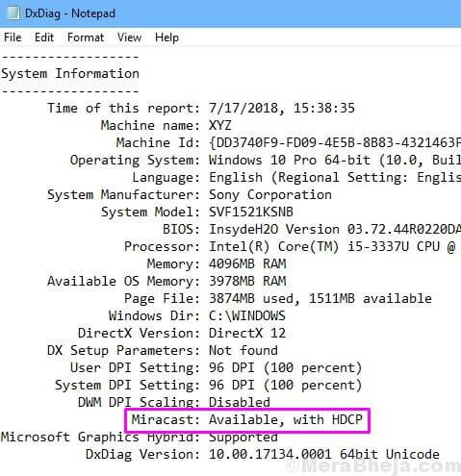The width and height of the screenshot is (461, 476).
Task: Open the Edit menu
Action: pyautogui.click(x=44, y=38)
